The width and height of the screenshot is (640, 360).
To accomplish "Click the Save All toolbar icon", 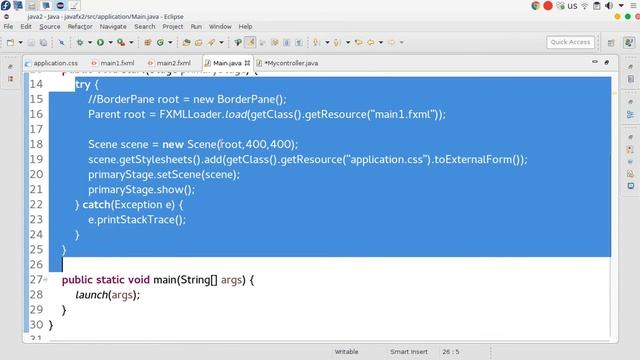I will point(43,42).
